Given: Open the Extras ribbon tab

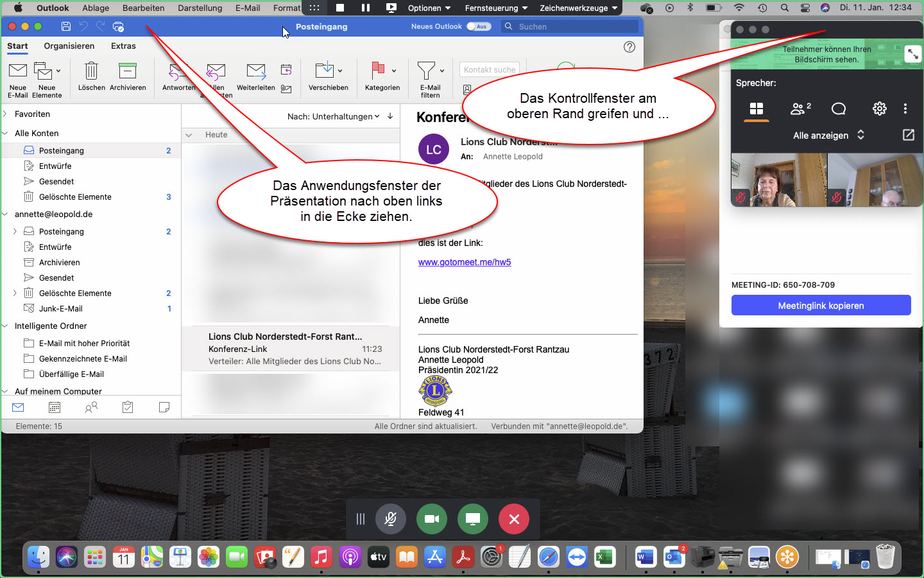Looking at the screenshot, I should [x=123, y=46].
